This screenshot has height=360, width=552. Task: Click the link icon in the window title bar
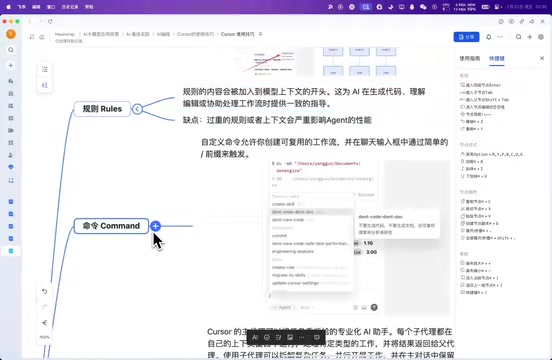point(522,21)
